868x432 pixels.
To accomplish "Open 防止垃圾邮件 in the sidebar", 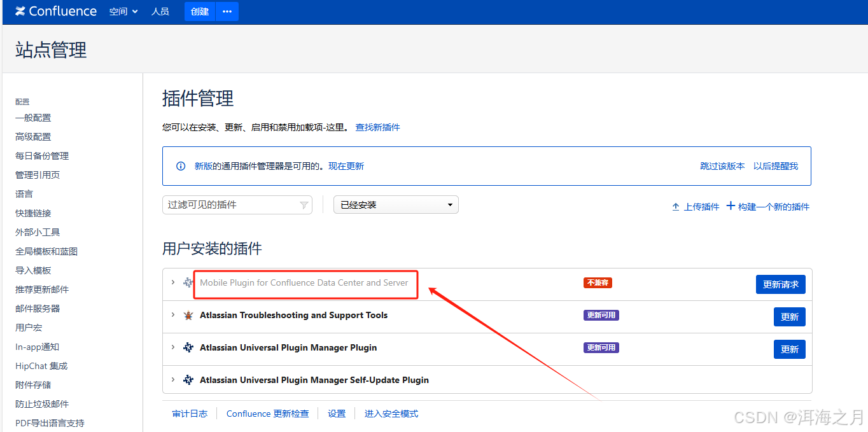I will [x=42, y=404].
